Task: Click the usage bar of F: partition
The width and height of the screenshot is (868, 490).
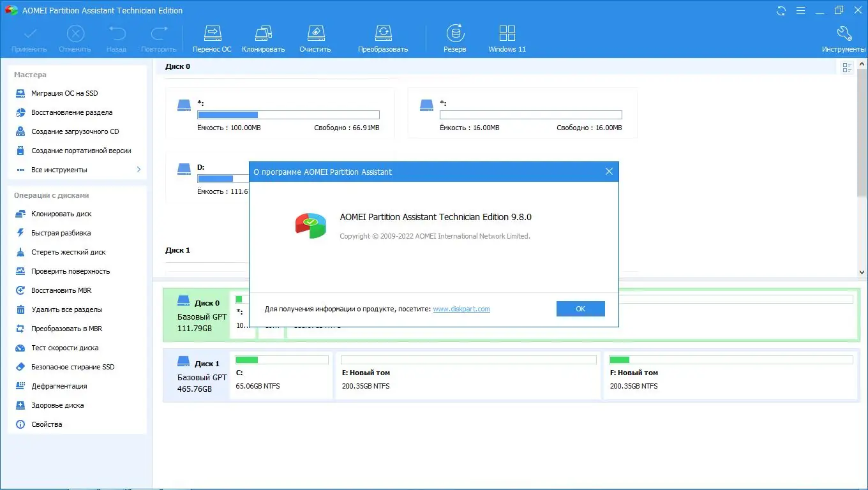Action: (x=731, y=360)
